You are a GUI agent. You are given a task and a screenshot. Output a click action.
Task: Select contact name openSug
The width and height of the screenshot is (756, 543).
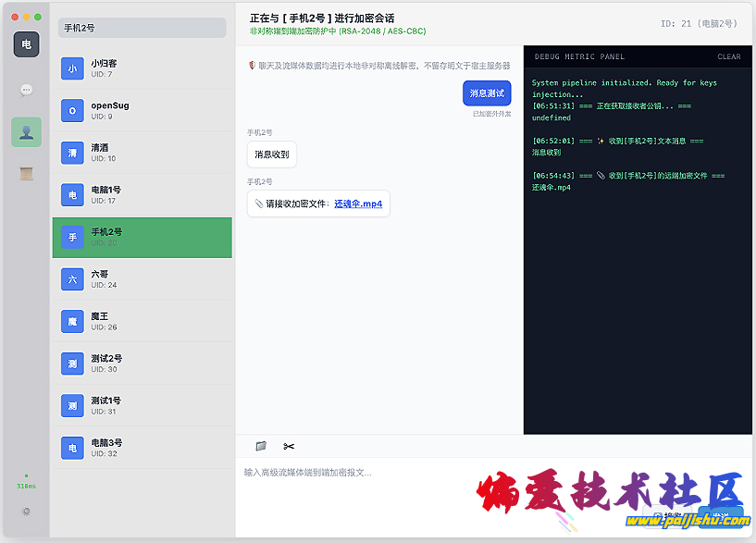[110, 105]
